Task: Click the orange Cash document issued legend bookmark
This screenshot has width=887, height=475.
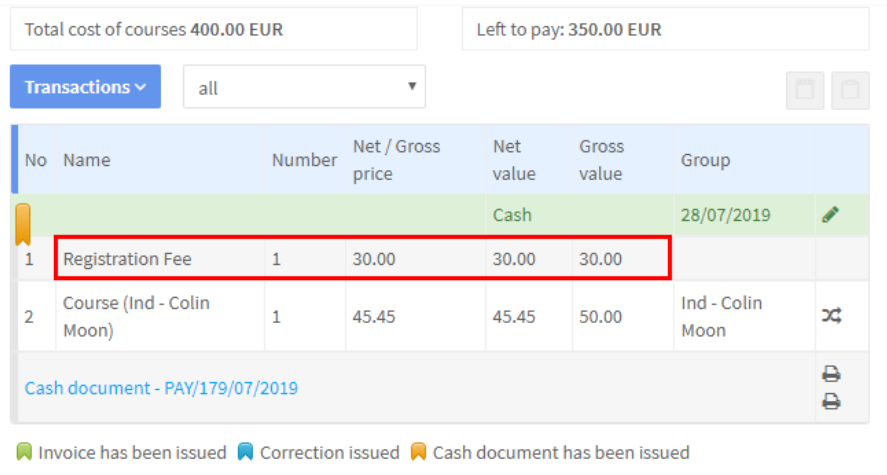Action: point(418,452)
